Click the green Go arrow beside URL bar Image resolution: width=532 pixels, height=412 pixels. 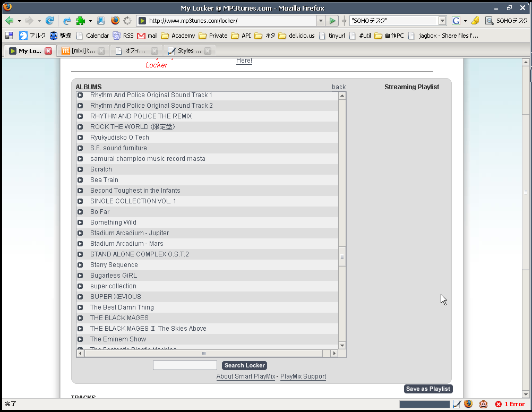(332, 21)
